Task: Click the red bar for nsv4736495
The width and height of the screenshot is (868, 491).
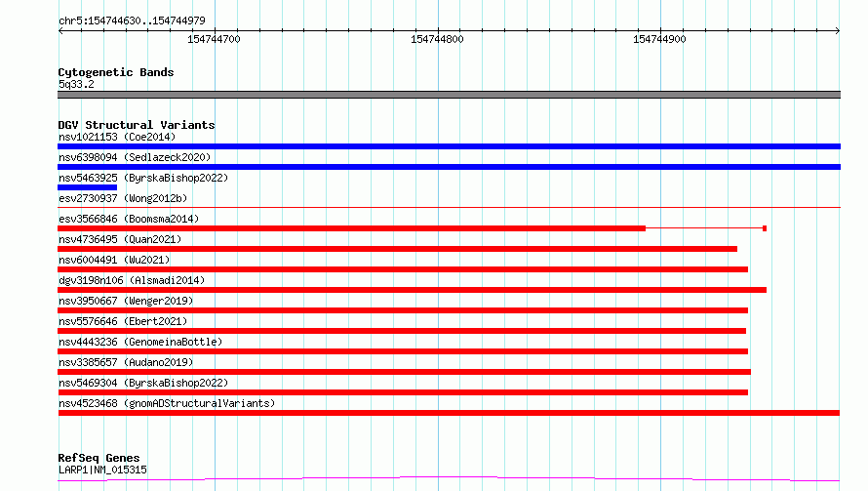Action: point(398,249)
